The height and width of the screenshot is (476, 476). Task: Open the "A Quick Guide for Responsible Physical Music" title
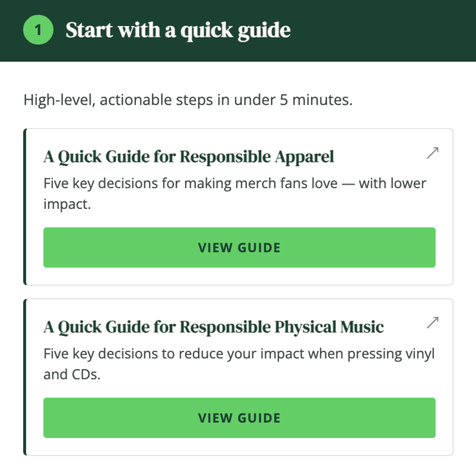(x=213, y=327)
